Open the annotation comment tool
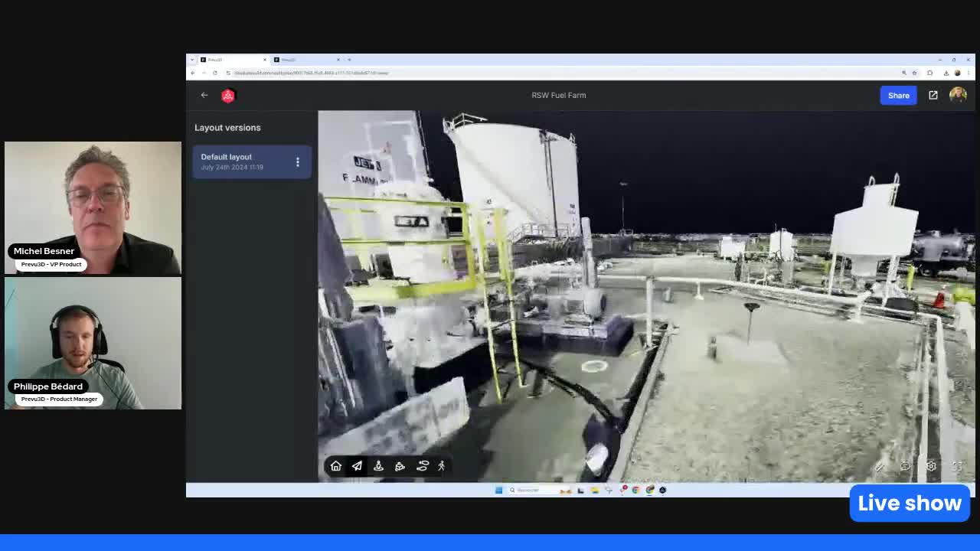This screenshot has height=551, width=980. coord(905,466)
